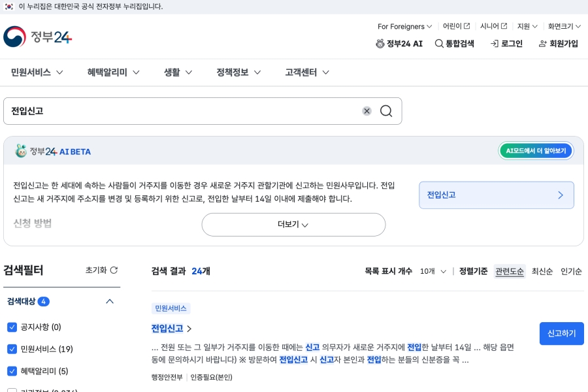Image resolution: width=588 pixels, height=392 pixels.
Task: Click the 민원서비스 category tag above result
Action: click(x=171, y=308)
